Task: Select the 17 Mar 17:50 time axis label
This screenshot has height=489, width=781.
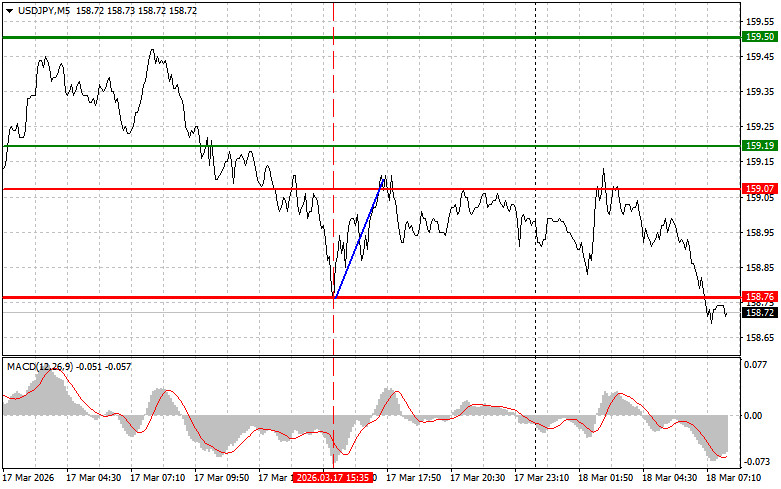Action: pos(413,478)
